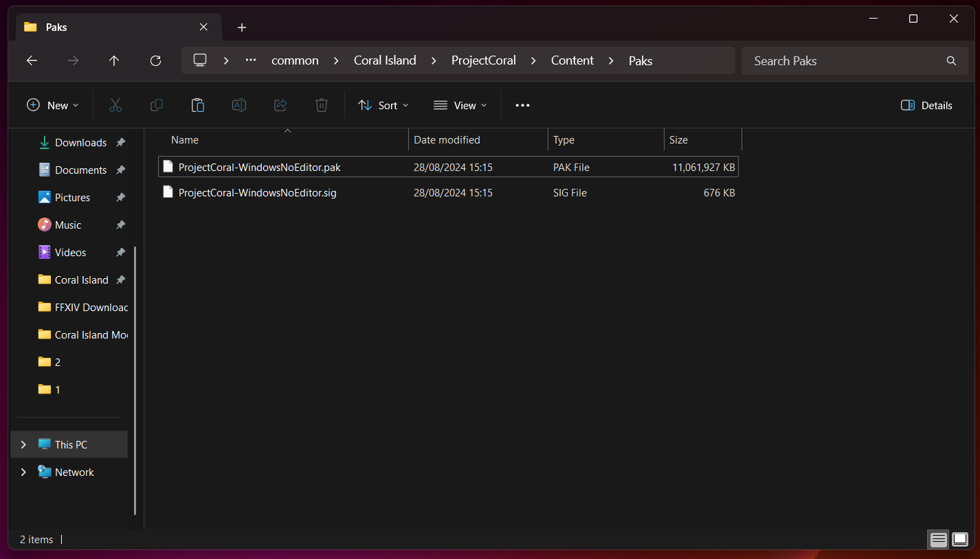
Task: Share the selected file
Action: coord(280,105)
